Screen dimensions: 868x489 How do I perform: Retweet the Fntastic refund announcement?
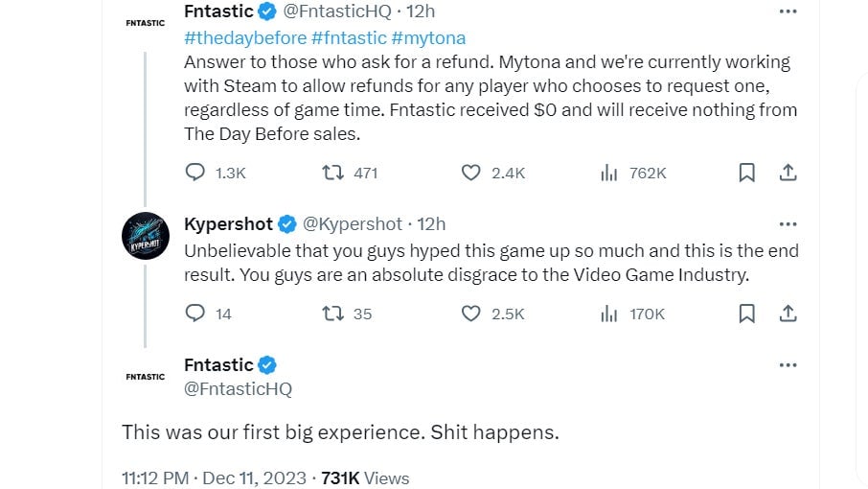coord(333,173)
